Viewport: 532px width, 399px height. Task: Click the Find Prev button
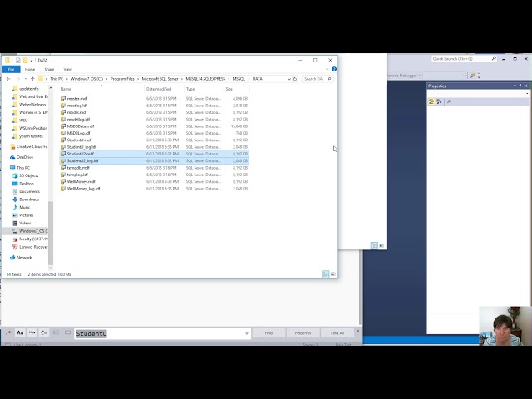click(303, 333)
